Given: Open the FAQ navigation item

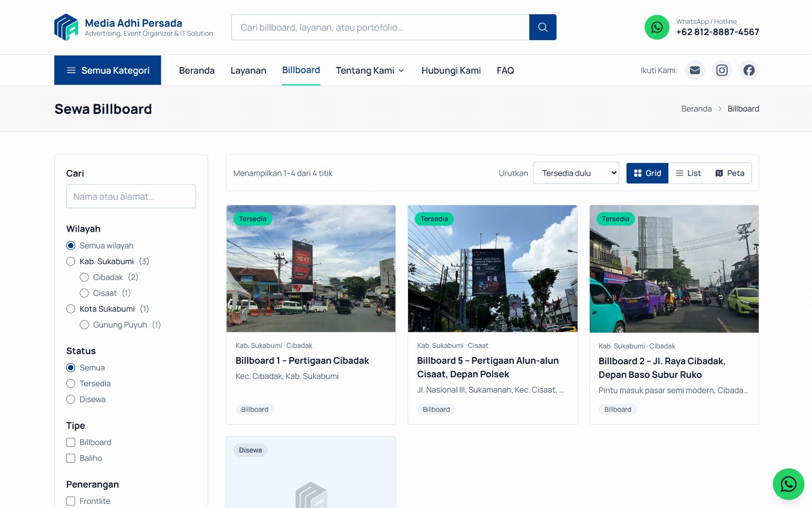Looking at the screenshot, I should pos(505,71).
